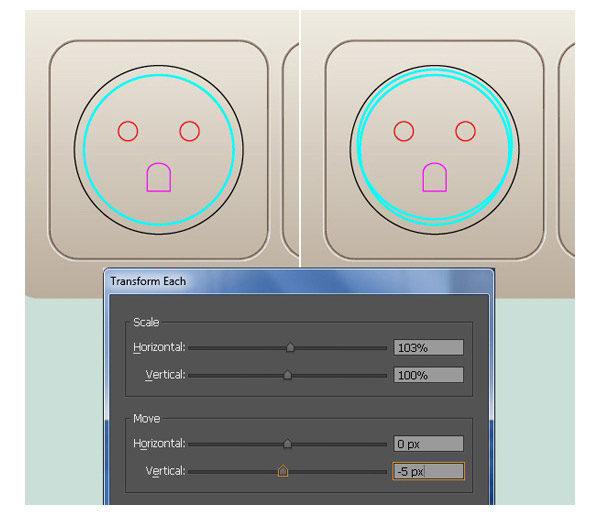The width and height of the screenshot is (600, 523).
Task: Click the Move Horizontal slider handle
Action: pyautogui.click(x=287, y=444)
